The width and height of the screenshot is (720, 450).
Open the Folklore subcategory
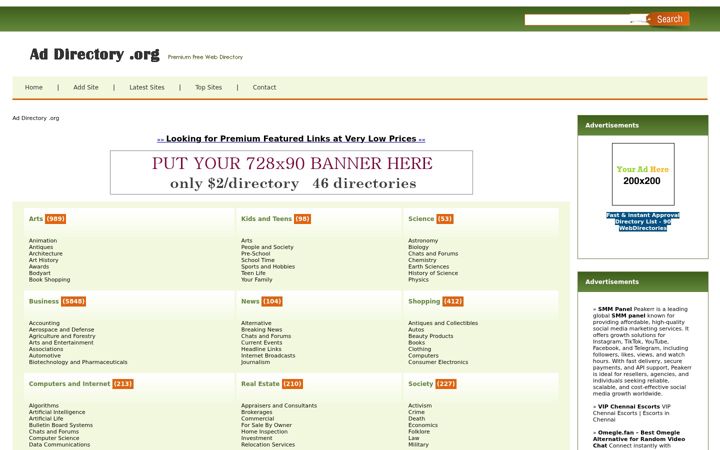(419, 432)
